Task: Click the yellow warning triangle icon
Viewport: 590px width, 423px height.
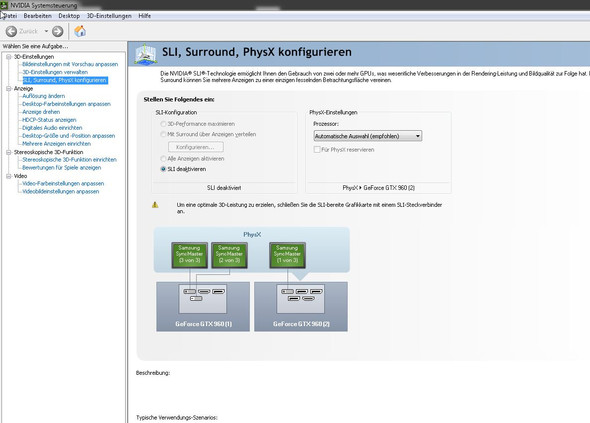Action: tap(155, 205)
